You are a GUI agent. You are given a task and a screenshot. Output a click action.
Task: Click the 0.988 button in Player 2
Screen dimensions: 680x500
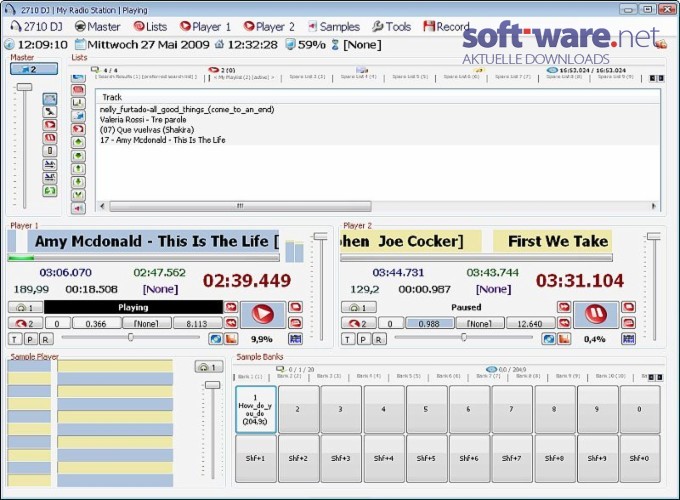point(429,324)
